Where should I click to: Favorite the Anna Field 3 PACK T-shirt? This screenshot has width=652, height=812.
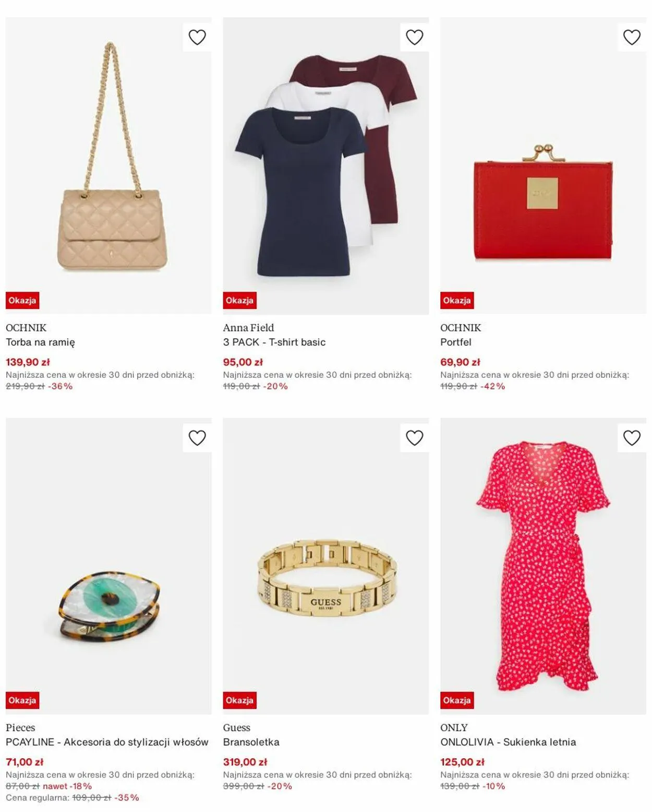[x=415, y=38]
